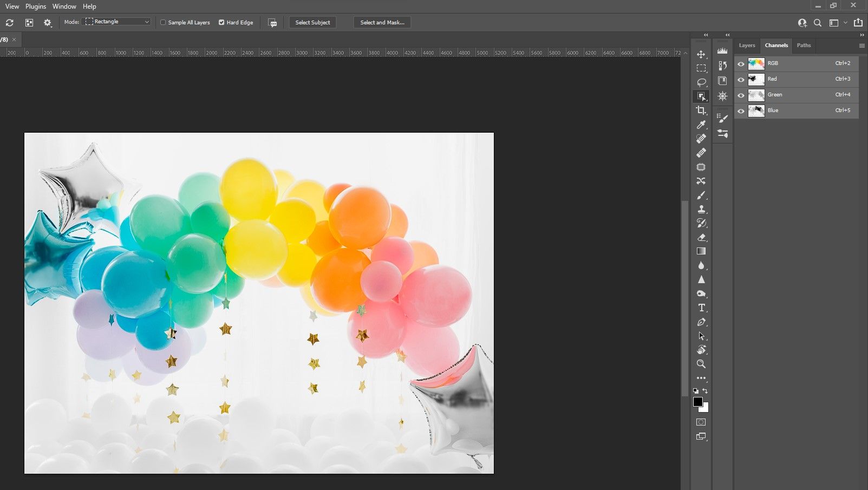Select the Eraser tool
This screenshot has height=490, width=868.
click(701, 237)
